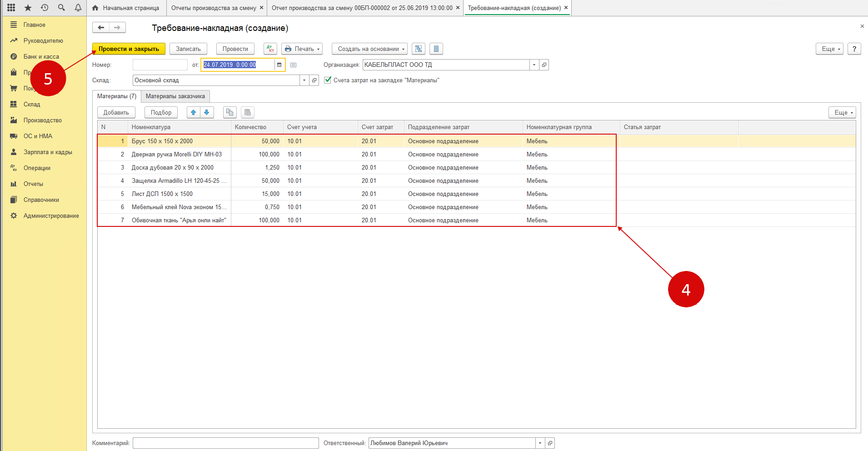Click the Номер input field
Screen dimensions: 868x451
[160, 65]
